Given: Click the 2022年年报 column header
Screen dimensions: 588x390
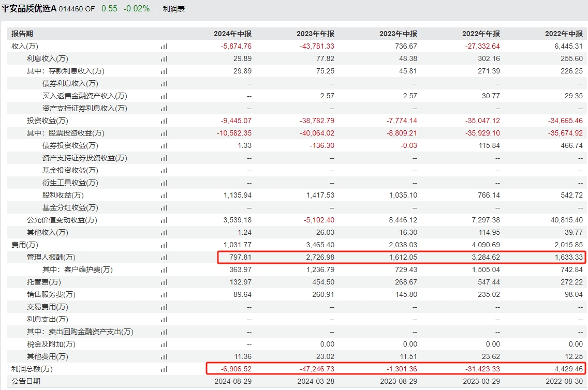Looking at the screenshot, I should tap(481, 34).
